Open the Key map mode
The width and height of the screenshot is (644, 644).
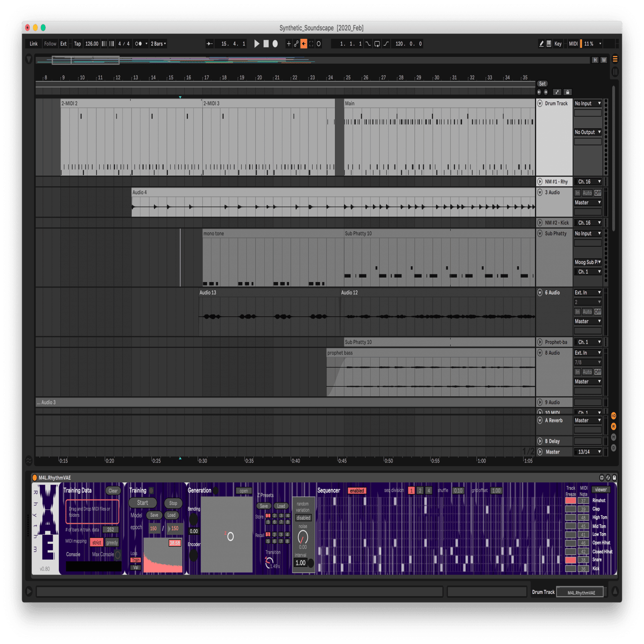[558, 44]
